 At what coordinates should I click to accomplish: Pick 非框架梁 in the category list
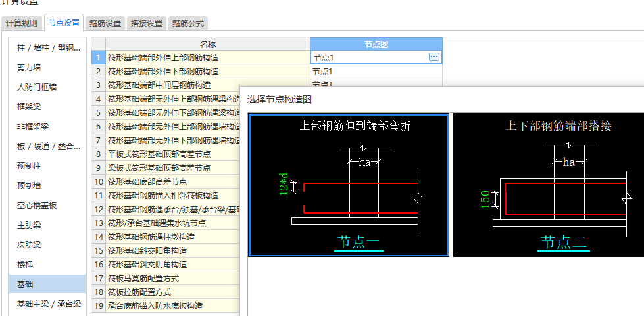pos(48,126)
